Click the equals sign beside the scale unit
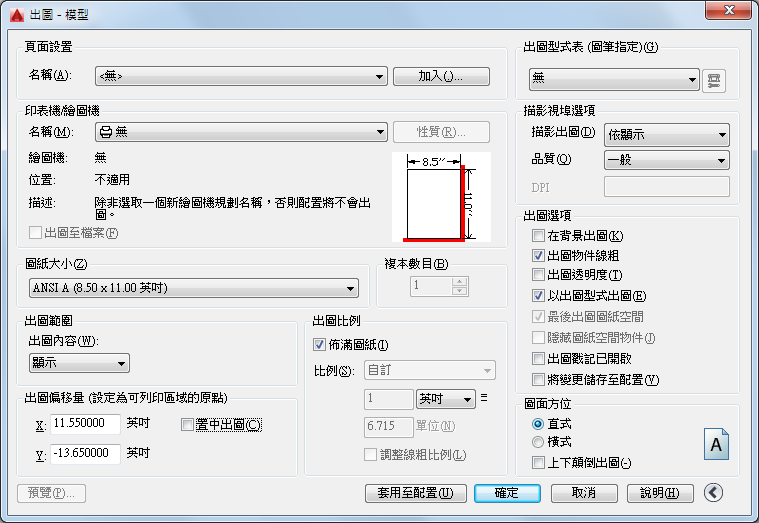The image size is (759, 523). [x=484, y=398]
